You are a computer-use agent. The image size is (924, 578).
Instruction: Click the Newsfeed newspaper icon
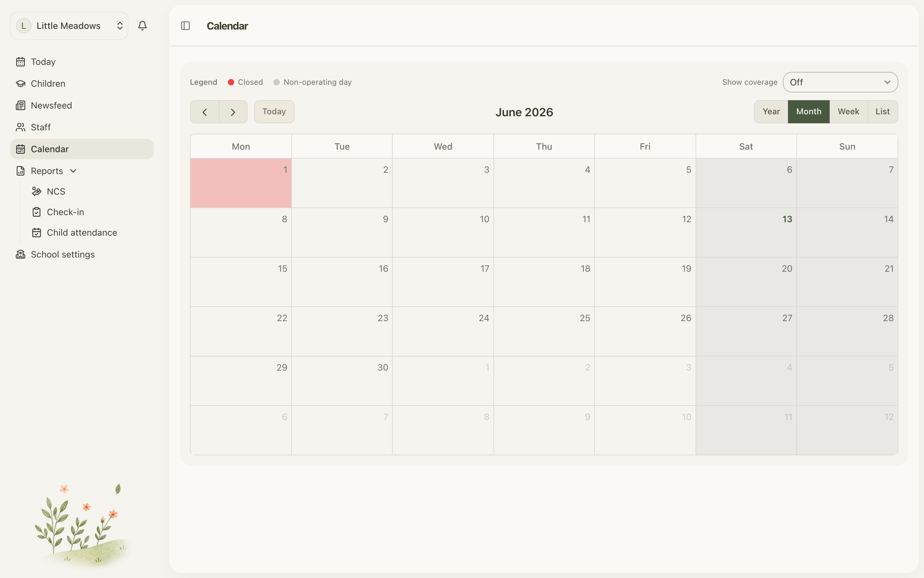click(21, 105)
